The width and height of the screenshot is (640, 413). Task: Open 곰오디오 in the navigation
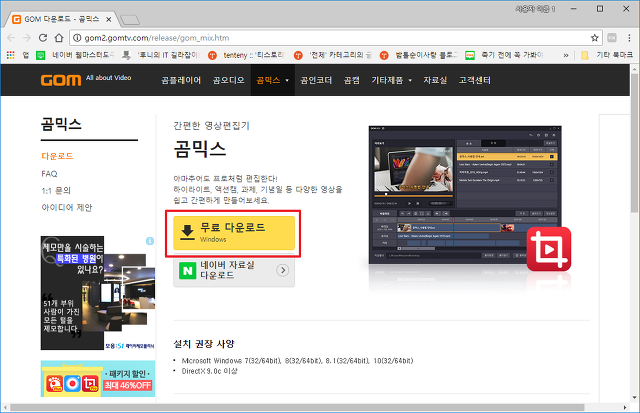tap(229, 80)
